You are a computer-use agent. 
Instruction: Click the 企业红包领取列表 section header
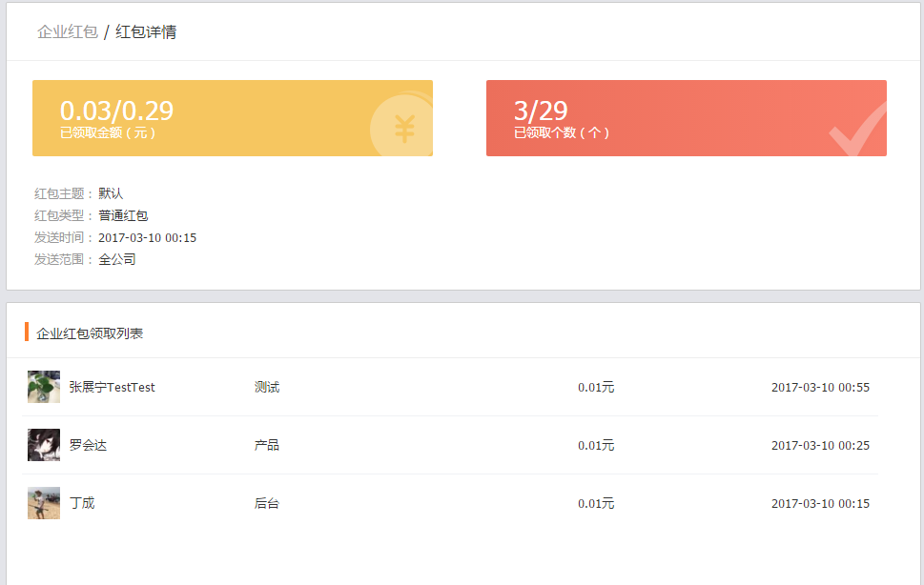click(90, 333)
